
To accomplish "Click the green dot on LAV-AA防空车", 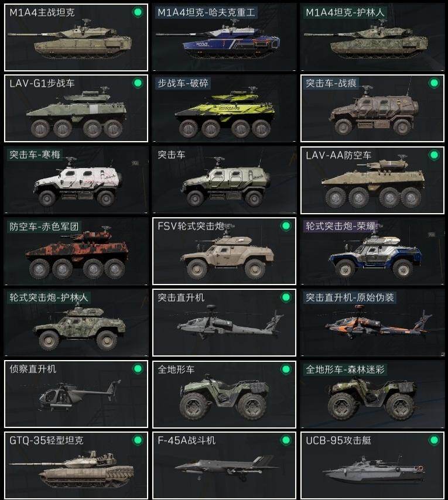I will click(433, 155).
